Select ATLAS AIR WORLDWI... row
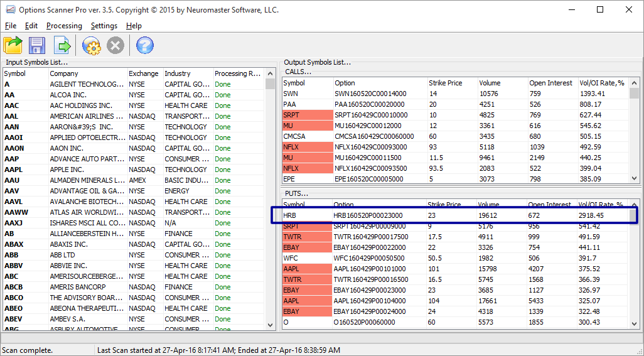Image resolution: width=644 pixels, height=356 pixels. pyautogui.click(x=134, y=212)
